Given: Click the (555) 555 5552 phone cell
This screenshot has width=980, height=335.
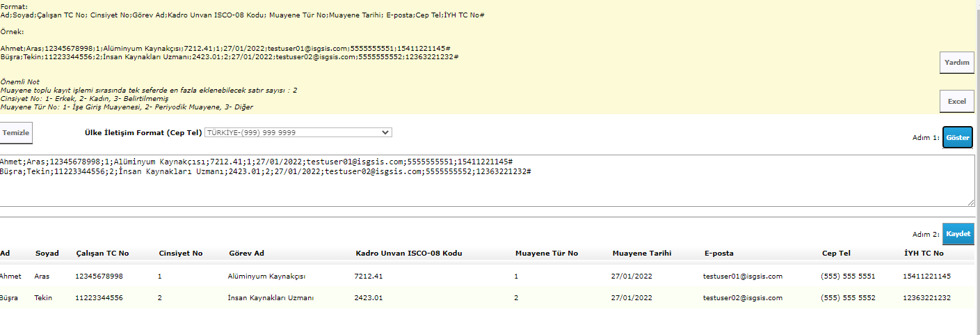Looking at the screenshot, I should (848, 298).
